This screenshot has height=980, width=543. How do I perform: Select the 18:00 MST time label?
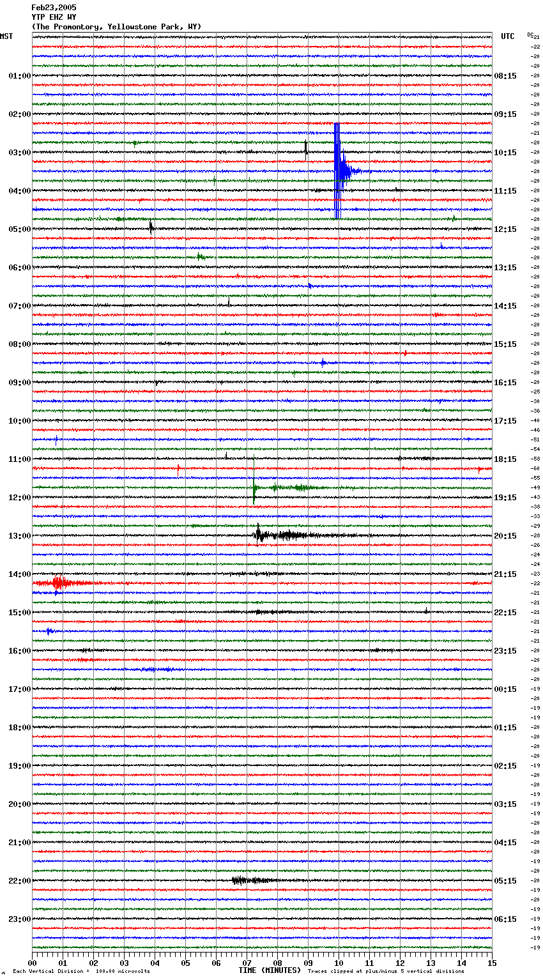click(x=20, y=728)
